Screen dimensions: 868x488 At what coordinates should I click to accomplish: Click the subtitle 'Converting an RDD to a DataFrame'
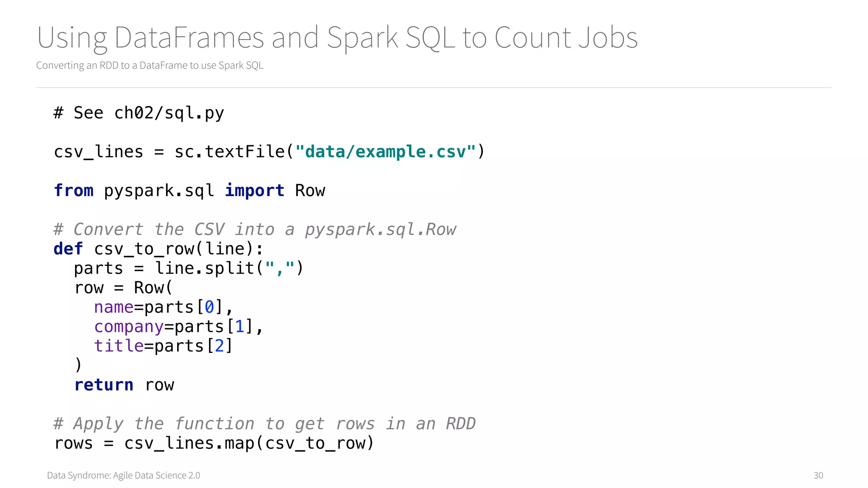[x=150, y=65]
